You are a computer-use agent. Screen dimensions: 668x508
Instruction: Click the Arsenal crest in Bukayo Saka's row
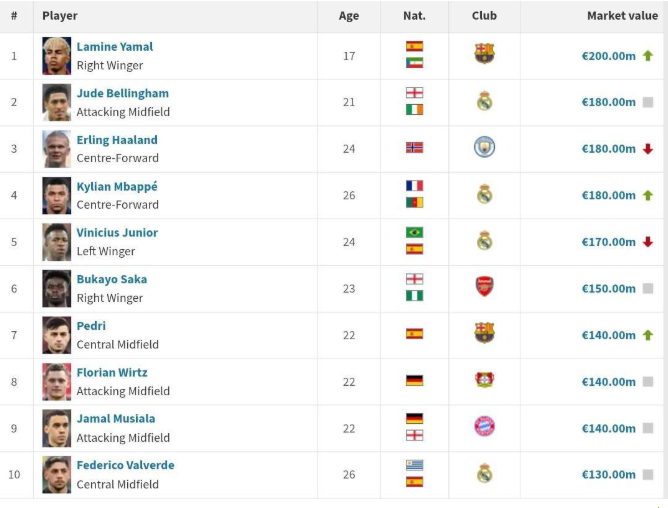[484, 287]
